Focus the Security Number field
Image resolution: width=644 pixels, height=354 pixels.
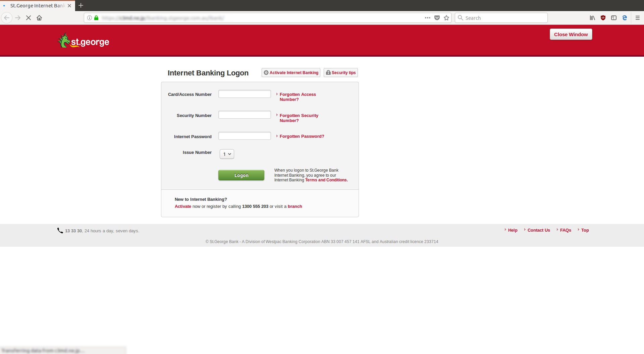pos(245,115)
